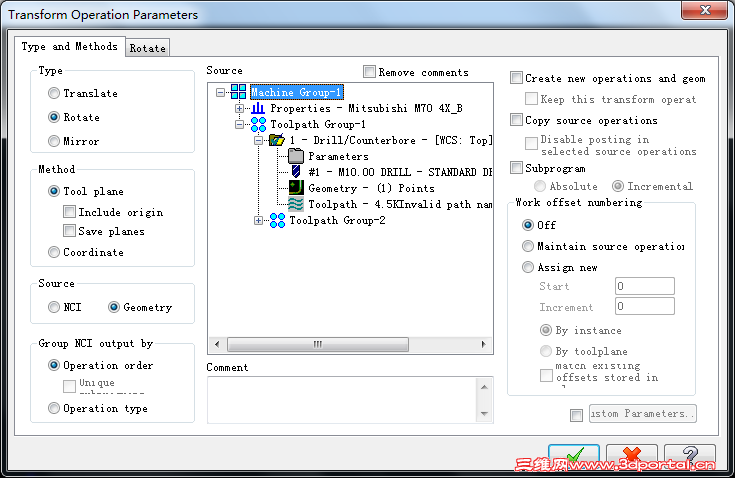Collapse the Drill/Counterbore operation node
735x478 pixels.
pos(258,140)
